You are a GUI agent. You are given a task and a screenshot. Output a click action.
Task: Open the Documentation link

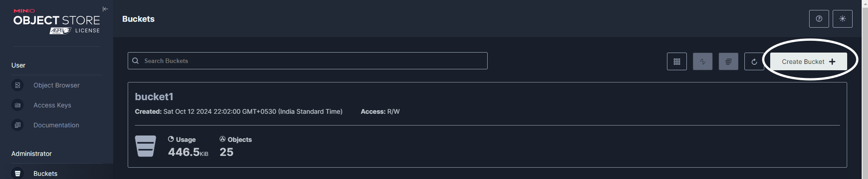[x=56, y=125]
